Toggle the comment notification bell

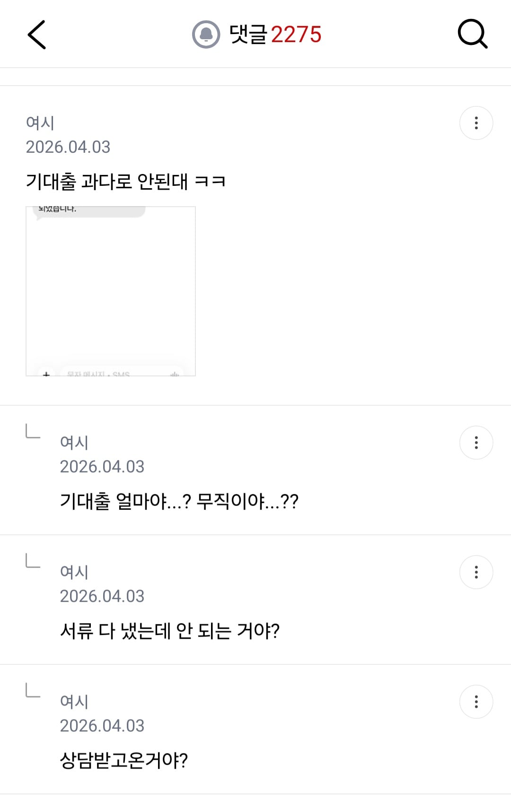coord(206,35)
